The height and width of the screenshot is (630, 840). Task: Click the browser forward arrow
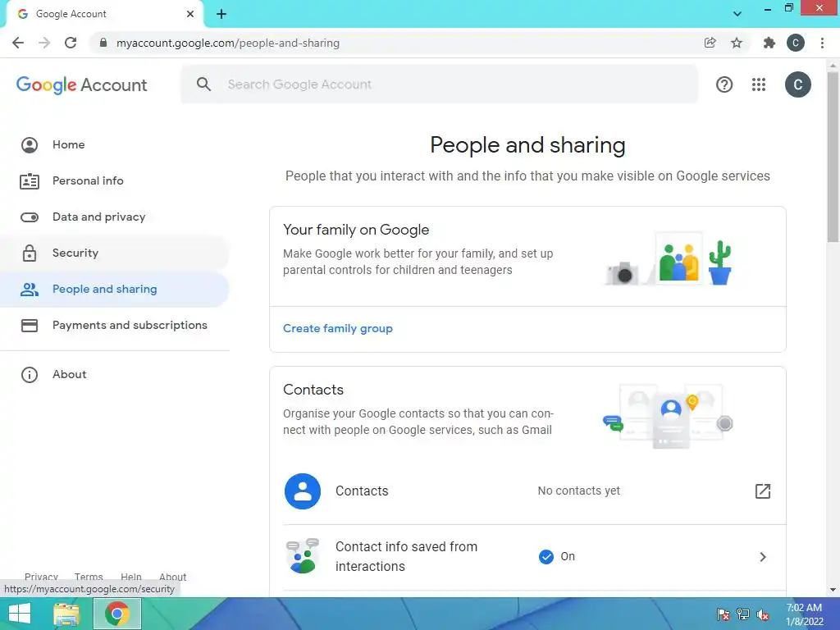tap(44, 43)
